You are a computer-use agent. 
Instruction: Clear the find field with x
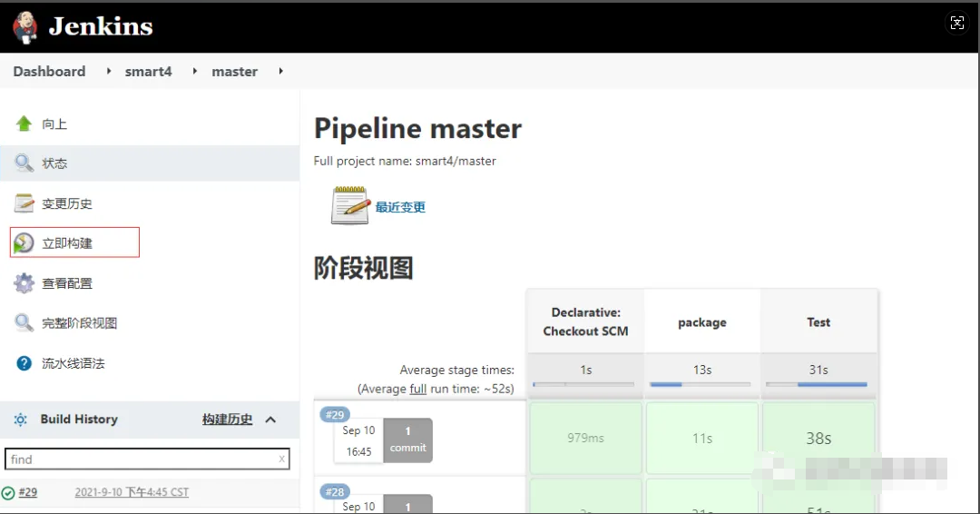282,459
